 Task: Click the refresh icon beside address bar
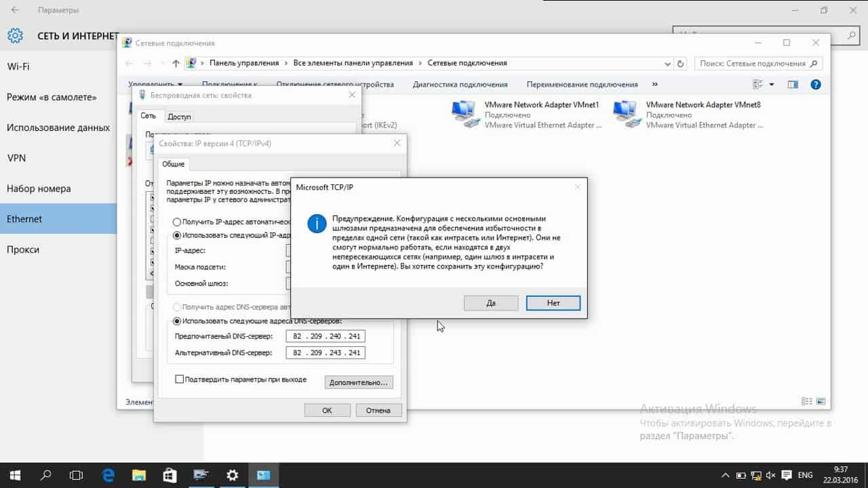click(682, 63)
